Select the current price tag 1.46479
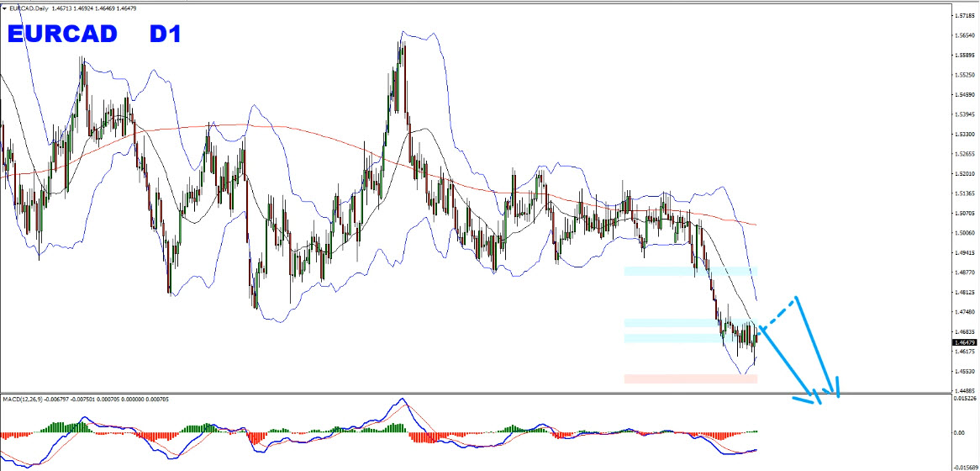The height and width of the screenshot is (471, 980). point(964,342)
